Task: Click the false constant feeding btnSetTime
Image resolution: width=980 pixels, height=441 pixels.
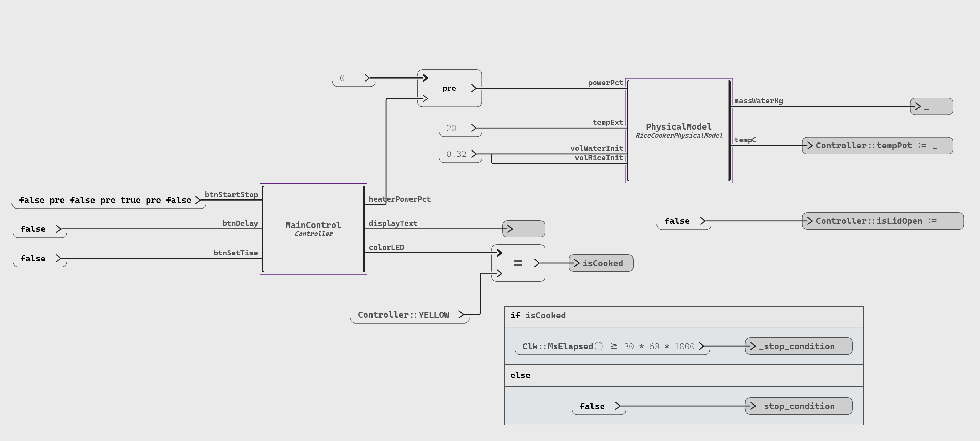Action: coord(33,259)
